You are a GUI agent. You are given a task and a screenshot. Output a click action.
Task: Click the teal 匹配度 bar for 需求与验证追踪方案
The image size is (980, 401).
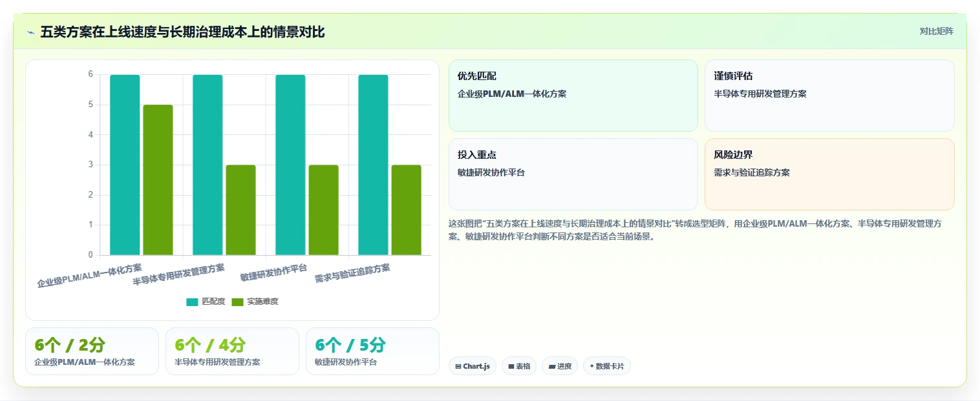373,165
